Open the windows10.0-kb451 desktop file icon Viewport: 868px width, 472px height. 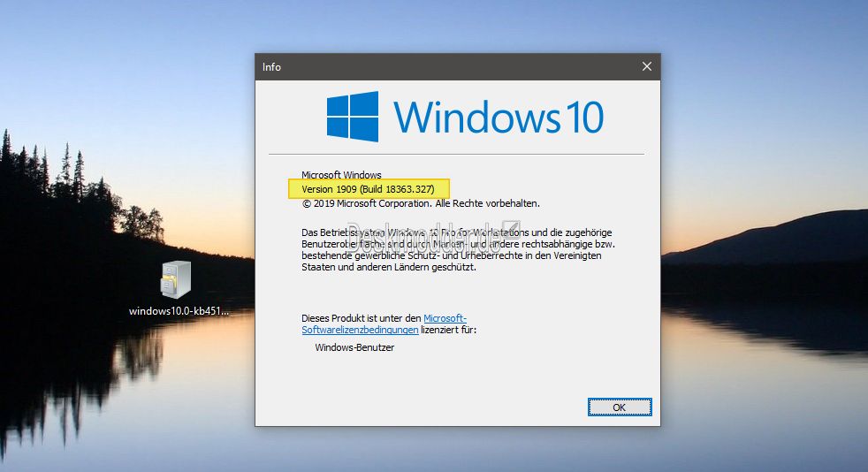click(176, 279)
